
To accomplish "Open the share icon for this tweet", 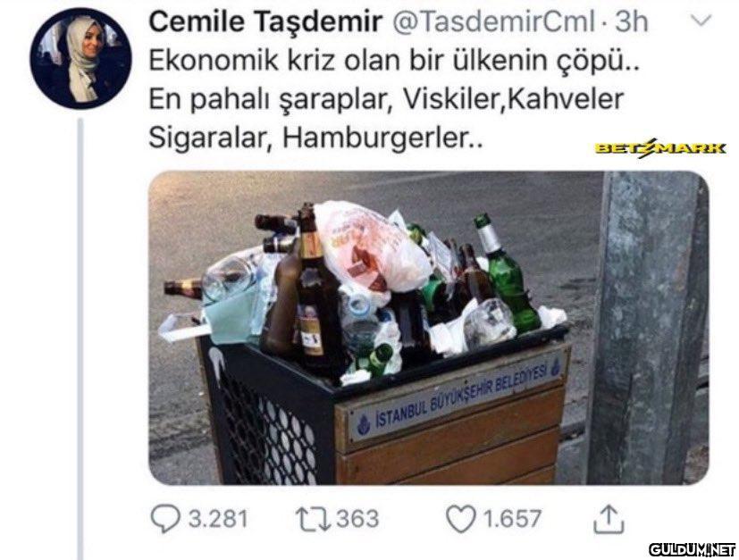I will point(609,519).
